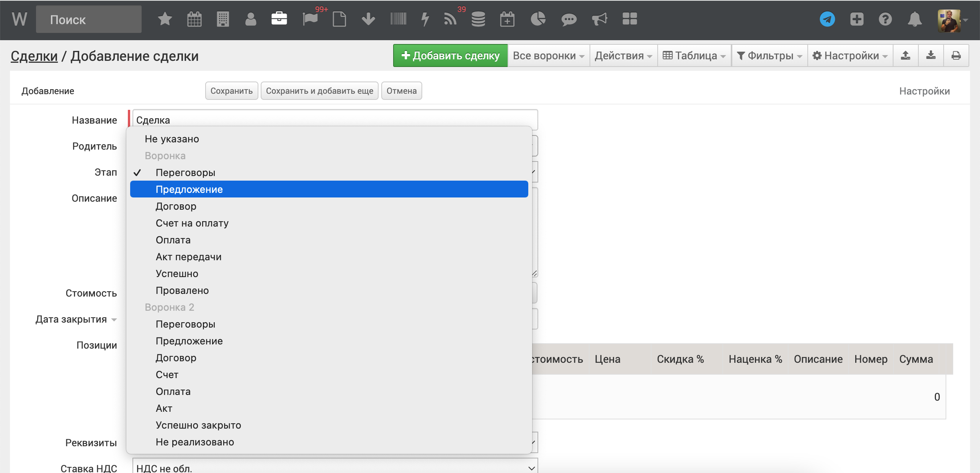The width and height of the screenshot is (980, 473).
Task: Click the notification bell icon
Action: coord(915,19)
